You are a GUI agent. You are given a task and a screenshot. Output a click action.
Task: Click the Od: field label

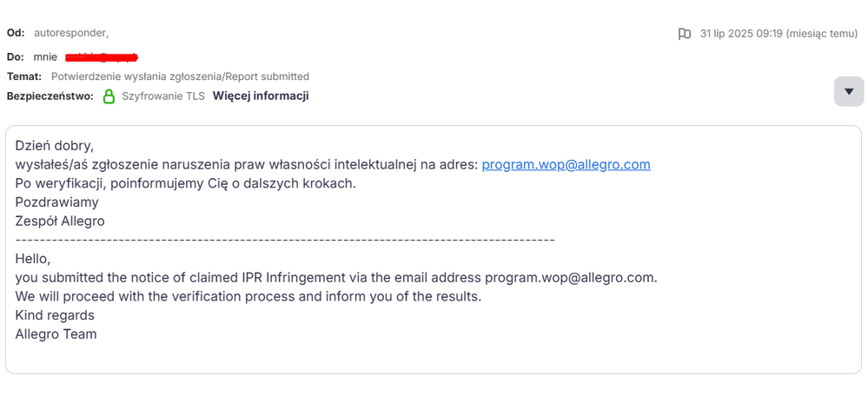[16, 33]
